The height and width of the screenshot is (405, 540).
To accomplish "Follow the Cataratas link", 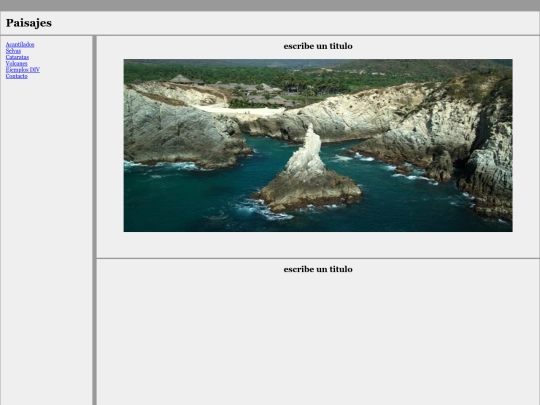I will click(x=17, y=57).
